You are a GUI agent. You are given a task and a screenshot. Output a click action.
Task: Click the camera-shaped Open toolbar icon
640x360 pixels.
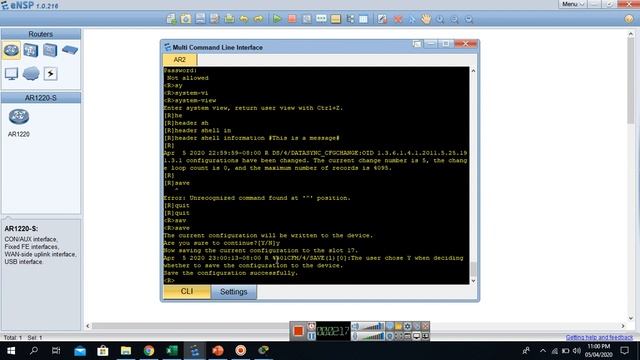pos(186,19)
